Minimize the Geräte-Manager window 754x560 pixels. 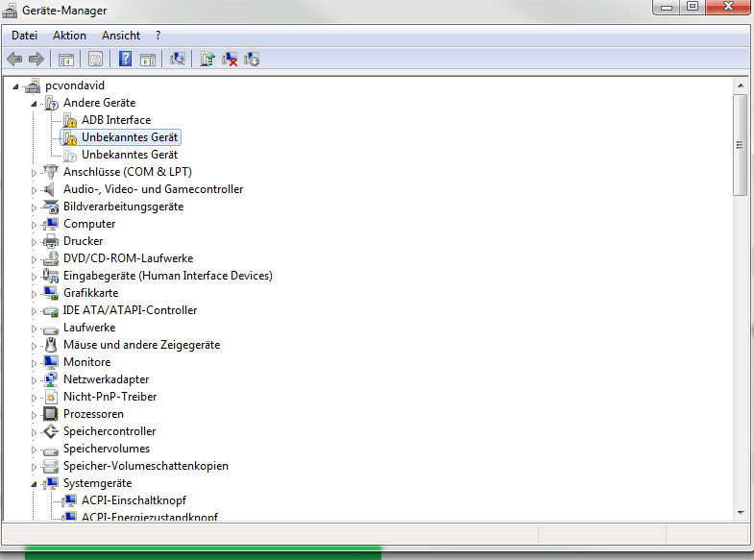tap(667, 8)
